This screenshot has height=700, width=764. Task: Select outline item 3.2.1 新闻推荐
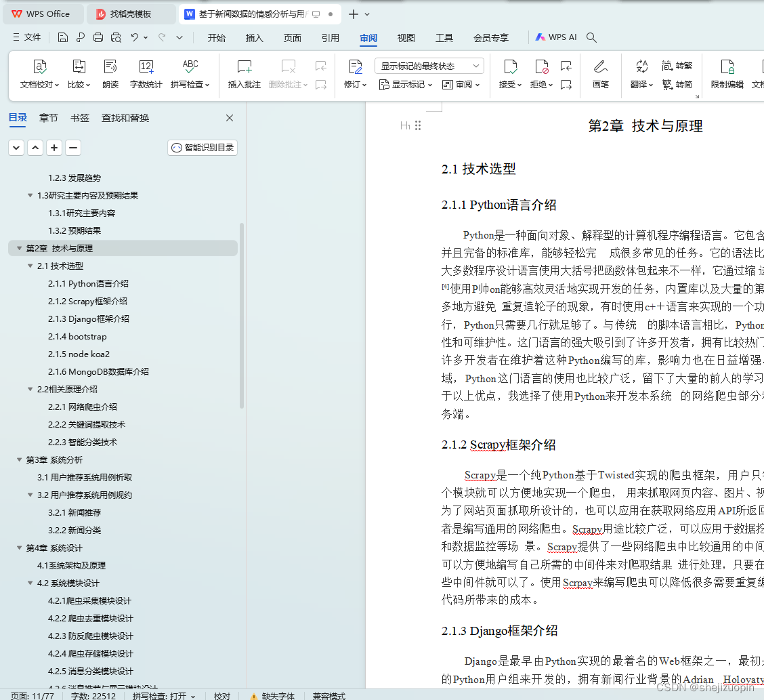[x=75, y=512]
